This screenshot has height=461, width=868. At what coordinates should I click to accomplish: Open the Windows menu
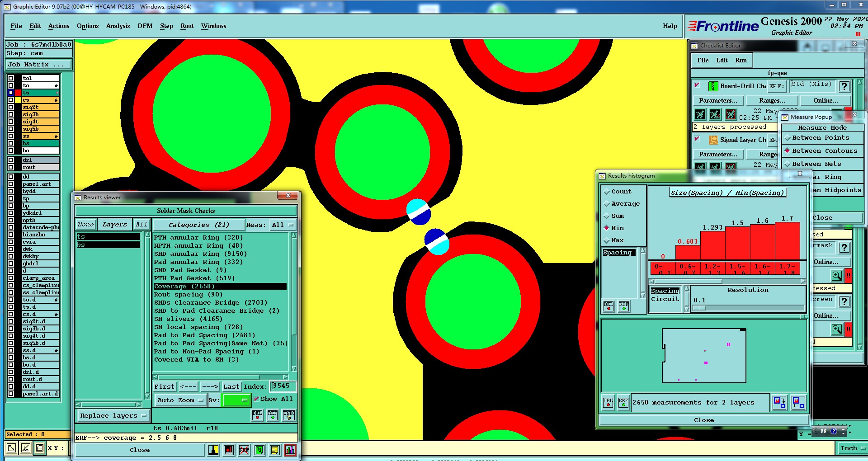tap(214, 26)
